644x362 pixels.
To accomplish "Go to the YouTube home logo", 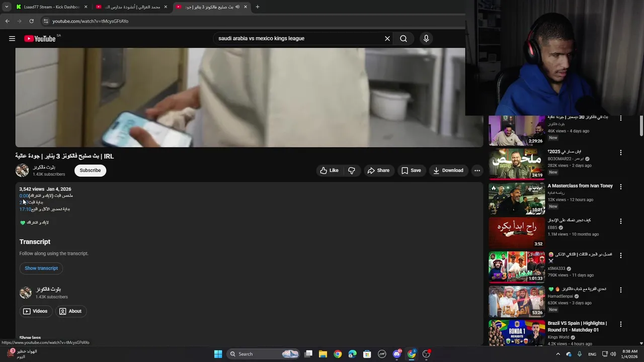I will pyautogui.click(x=40, y=39).
